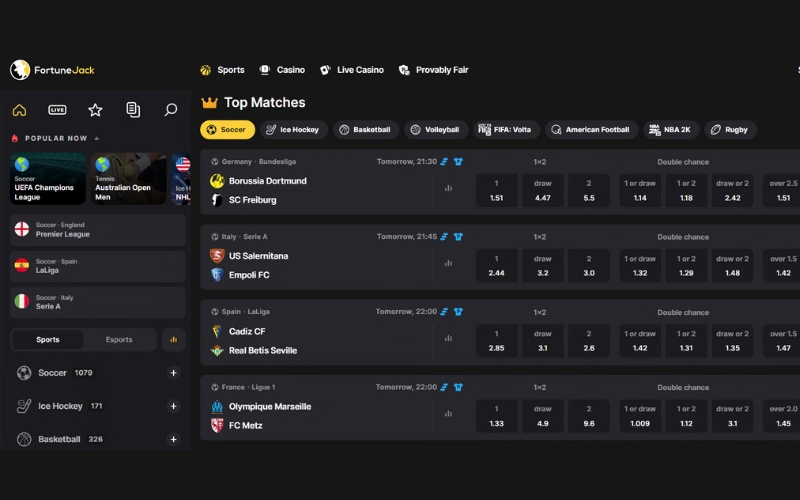Collapse the Popular Now section arrow
This screenshot has width=800, height=500.
click(96, 138)
